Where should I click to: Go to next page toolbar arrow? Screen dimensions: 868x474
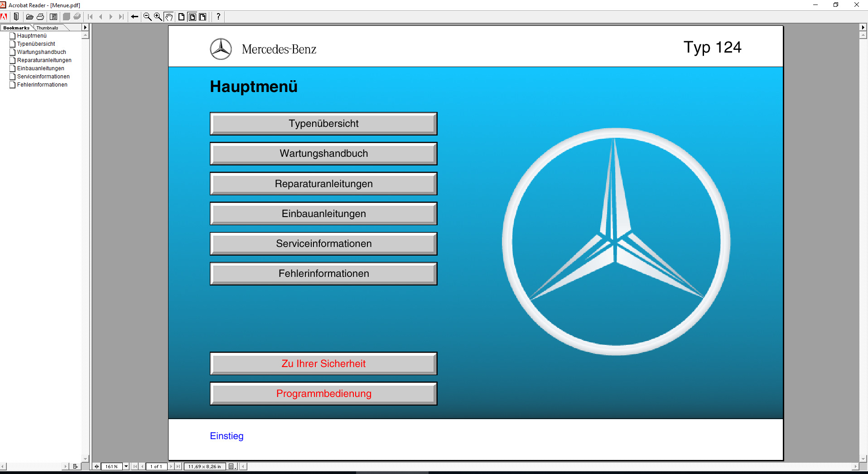click(x=111, y=17)
